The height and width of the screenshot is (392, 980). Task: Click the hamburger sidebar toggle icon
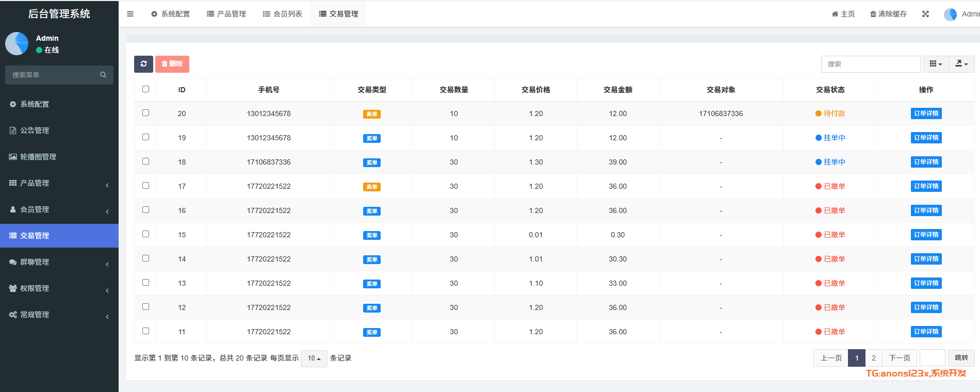tap(130, 14)
